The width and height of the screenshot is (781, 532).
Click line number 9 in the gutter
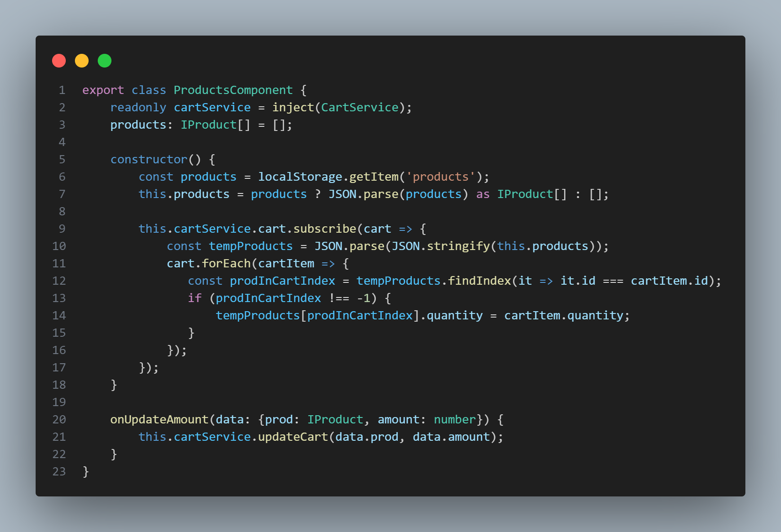pyautogui.click(x=62, y=229)
